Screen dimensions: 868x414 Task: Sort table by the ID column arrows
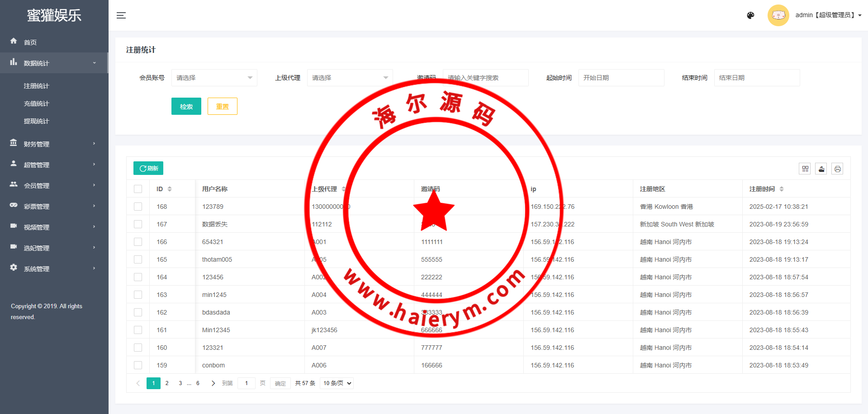[170, 189]
